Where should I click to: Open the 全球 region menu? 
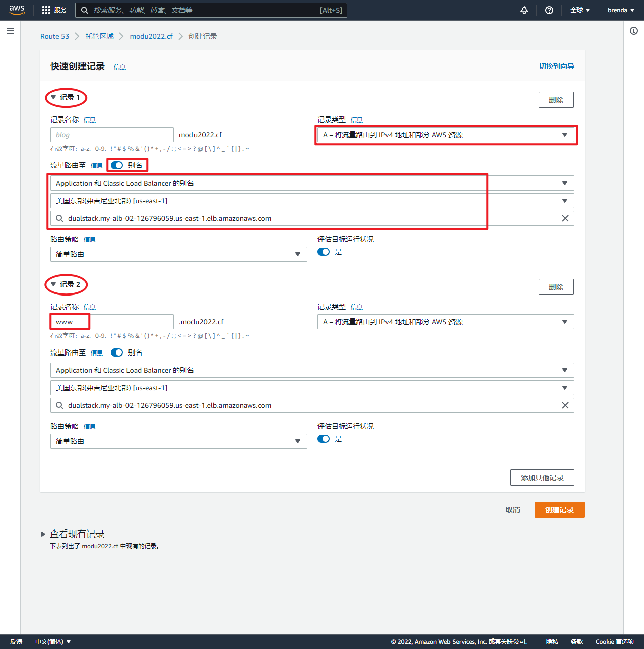tap(580, 10)
